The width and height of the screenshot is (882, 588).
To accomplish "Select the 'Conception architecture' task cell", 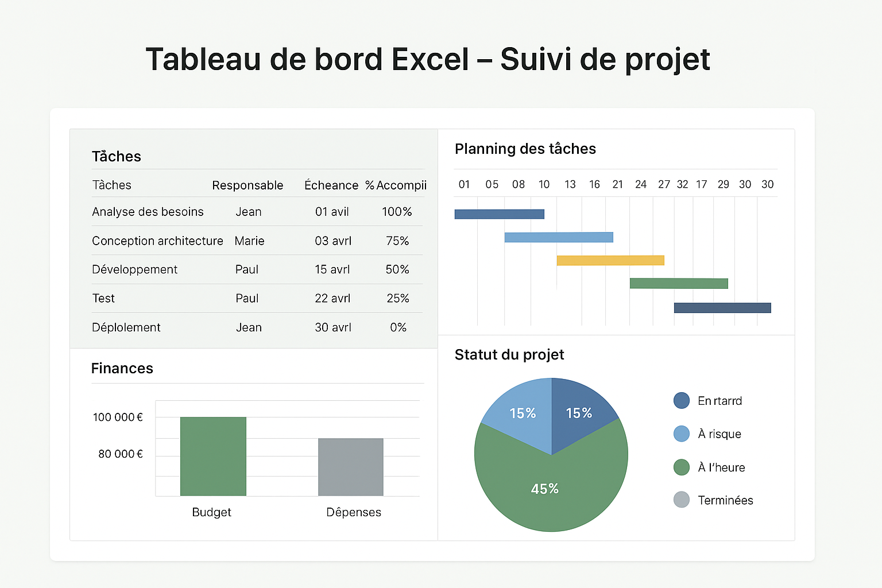I will coord(157,241).
